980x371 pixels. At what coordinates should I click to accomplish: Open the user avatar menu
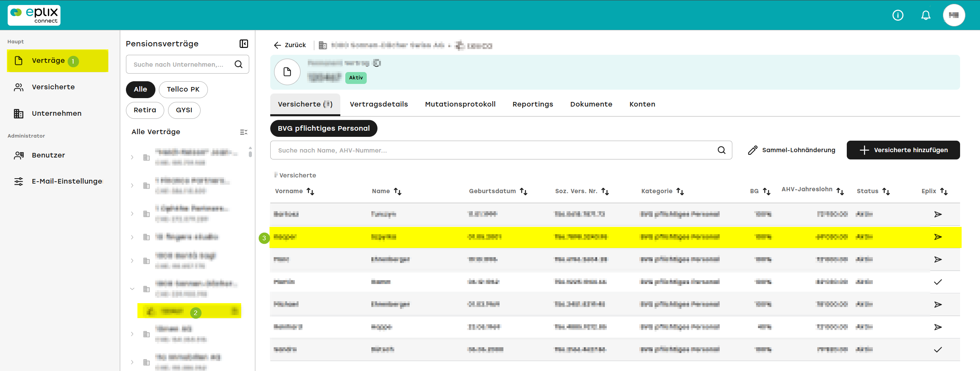pos(954,15)
